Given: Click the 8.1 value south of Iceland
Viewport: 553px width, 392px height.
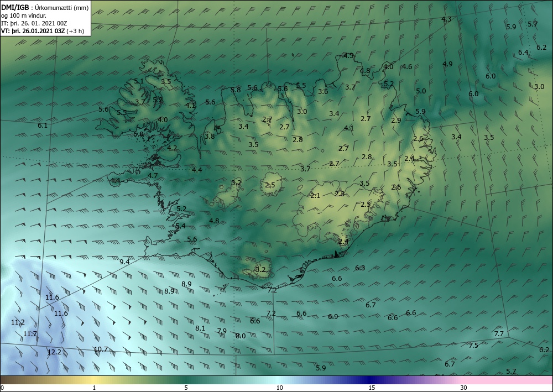Looking at the screenshot, I should (200, 328).
